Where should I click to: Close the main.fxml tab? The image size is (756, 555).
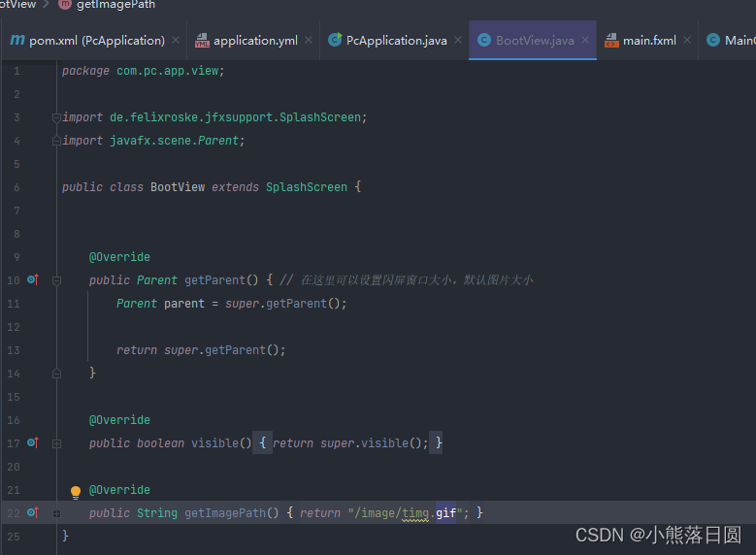point(687,41)
